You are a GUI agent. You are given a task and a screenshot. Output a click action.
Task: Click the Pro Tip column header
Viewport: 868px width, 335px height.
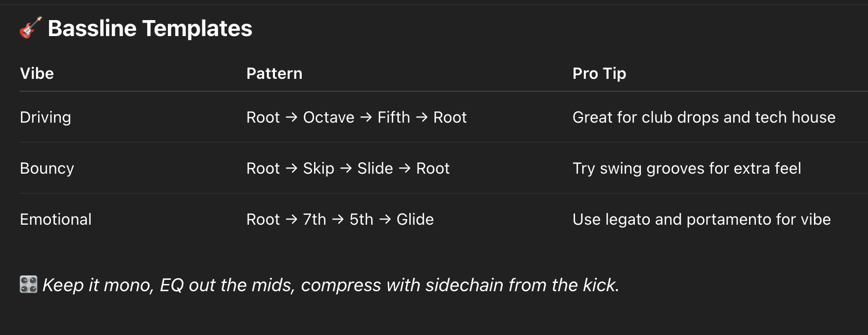click(599, 73)
